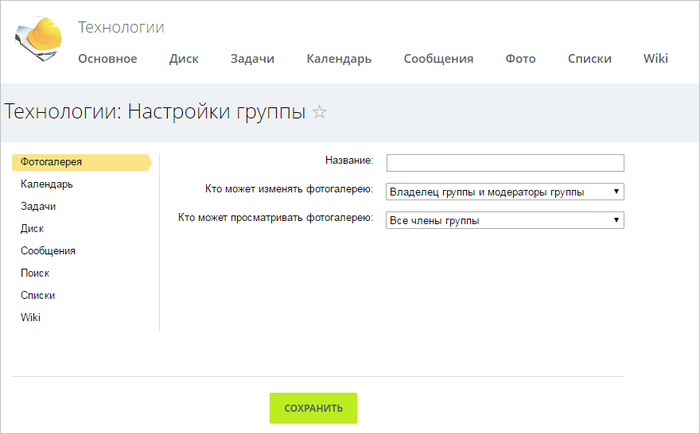Select Wiki in the settings sidebar
The width and height of the screenshot is (700, 434).
pyautogui.click(x=30, y=317)
